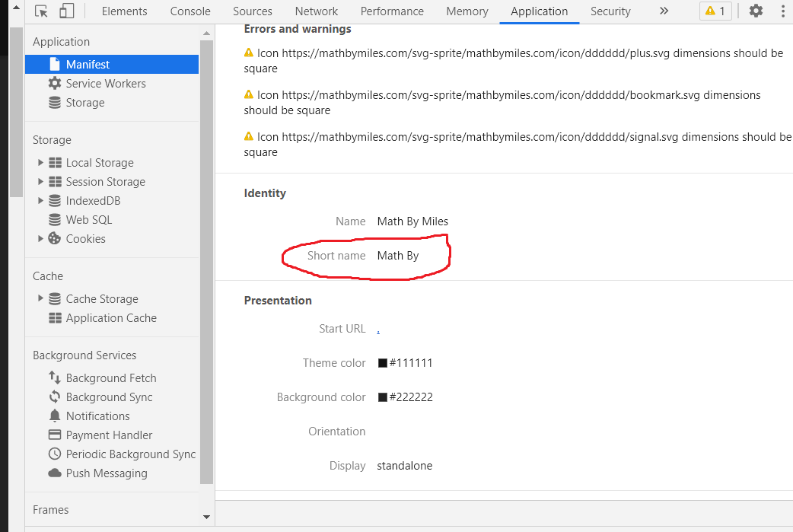The width and height of the screenshot is (793, 532).
Task: Open Service Workers pane
Action: coord(106,84)
